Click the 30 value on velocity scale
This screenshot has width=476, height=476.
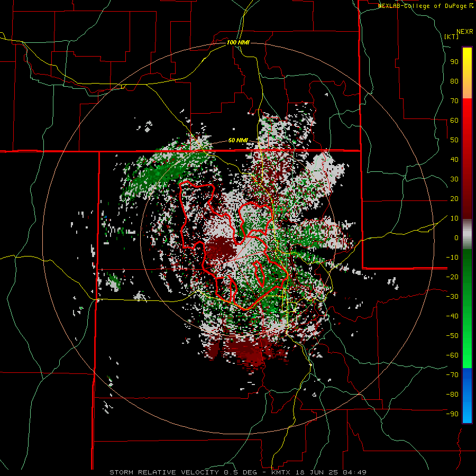[x=454, y=179]
